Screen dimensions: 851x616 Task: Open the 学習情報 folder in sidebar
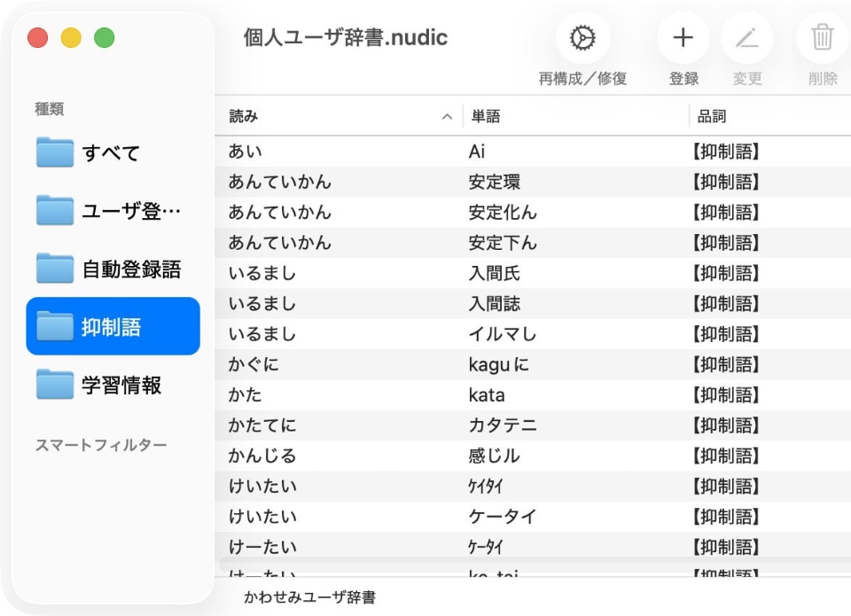click(113, 386)
